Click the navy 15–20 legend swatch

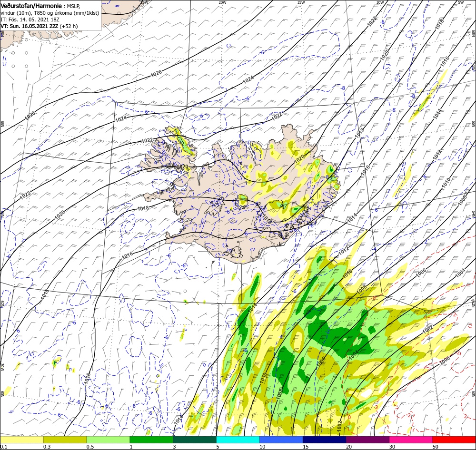coord(325,440)
